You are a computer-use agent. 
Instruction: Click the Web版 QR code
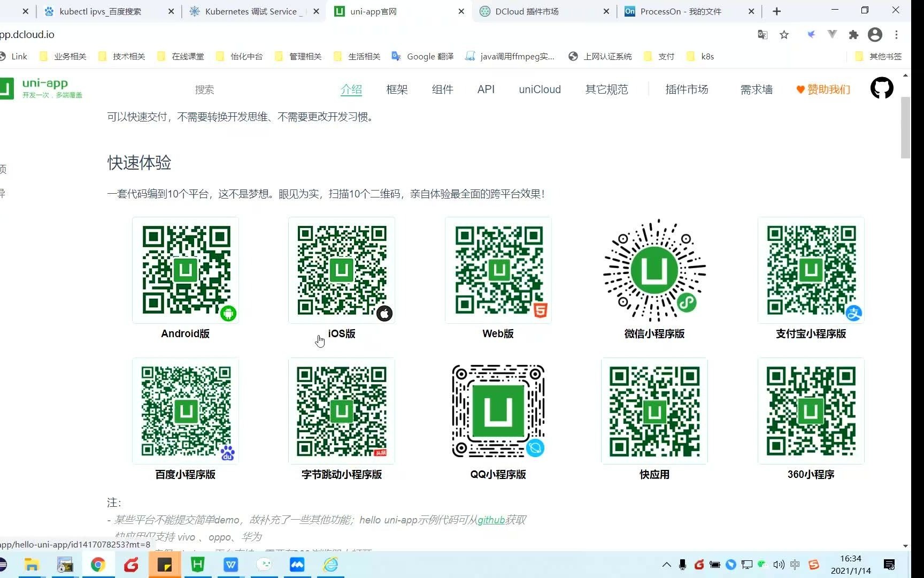(498, 270)
